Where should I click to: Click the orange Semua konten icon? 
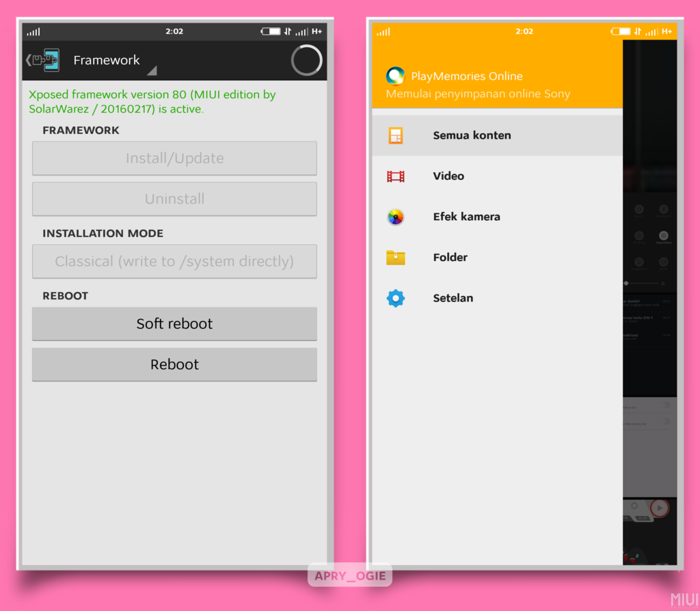tap(396, 135)
